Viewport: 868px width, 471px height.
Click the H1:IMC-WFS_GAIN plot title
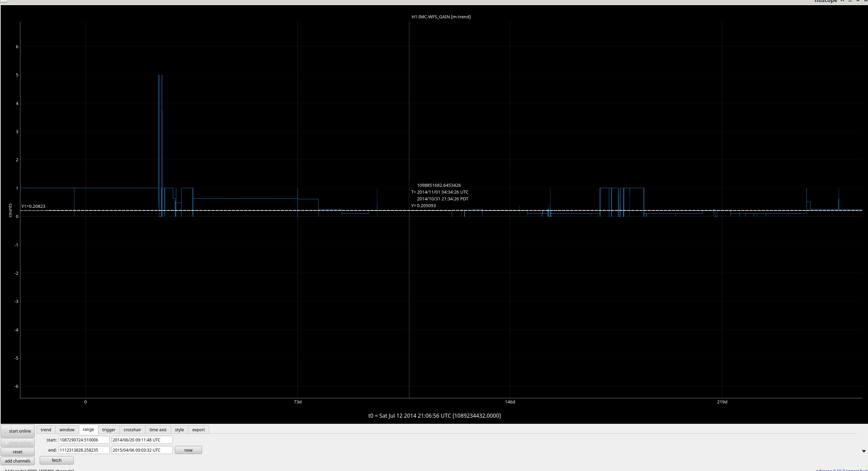441,17
